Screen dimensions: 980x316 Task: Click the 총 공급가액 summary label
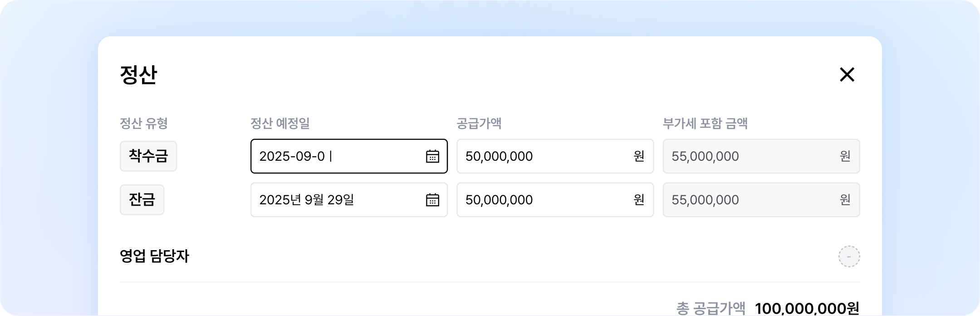point(710,308)
